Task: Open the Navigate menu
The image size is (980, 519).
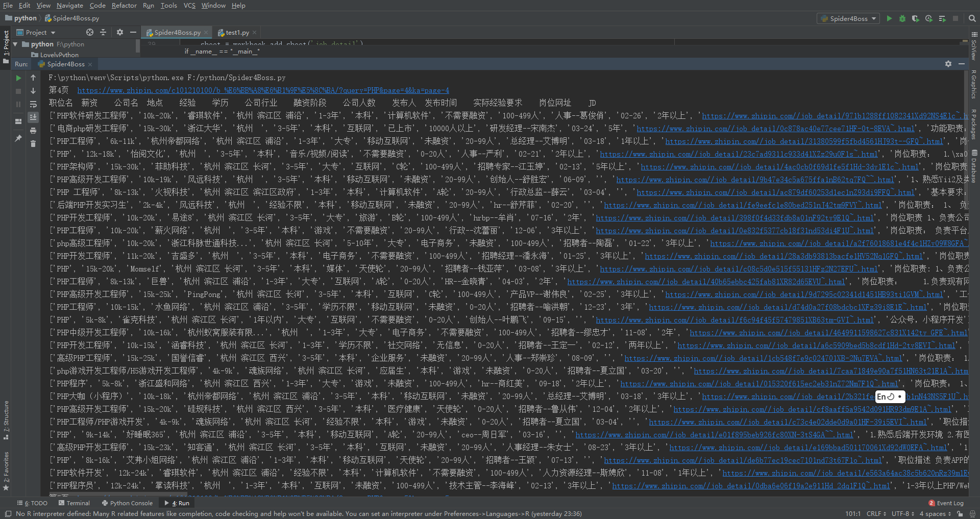Action: pyautogui.click(x=69, y=5)
